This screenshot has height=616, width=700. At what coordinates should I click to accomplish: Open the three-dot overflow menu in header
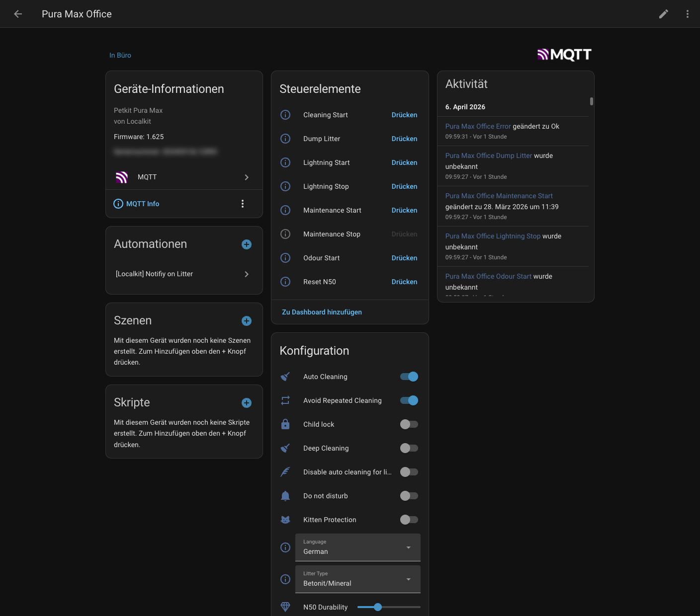(x=688, y=14)
